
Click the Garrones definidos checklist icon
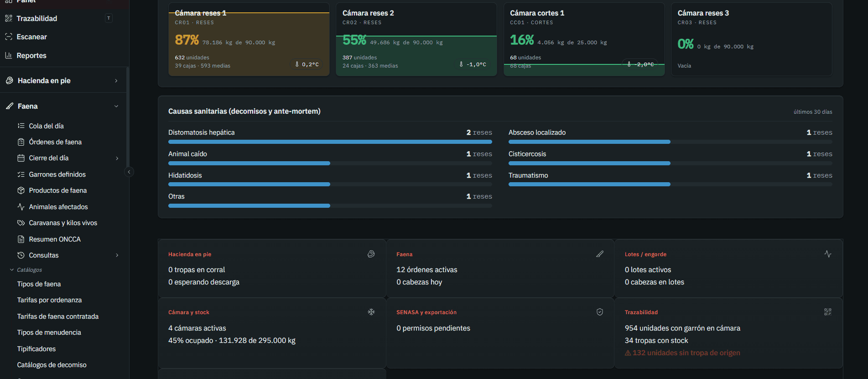tap(21, 174)
